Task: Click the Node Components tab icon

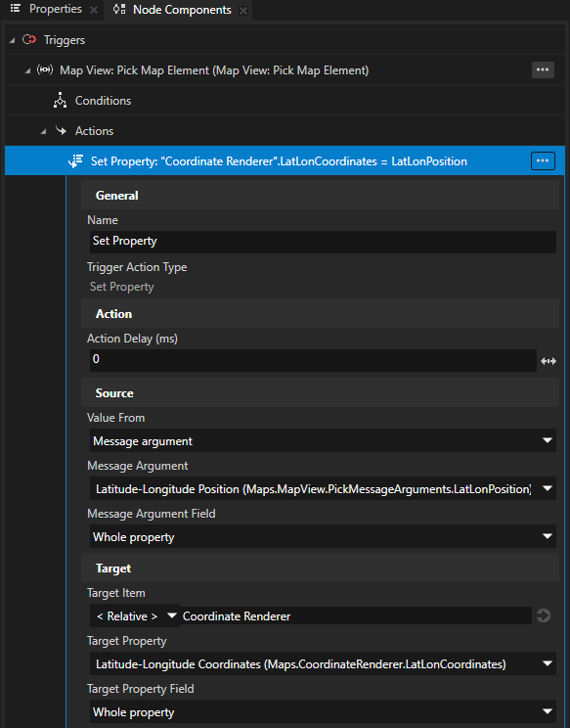Action: (x=119, y=9)
